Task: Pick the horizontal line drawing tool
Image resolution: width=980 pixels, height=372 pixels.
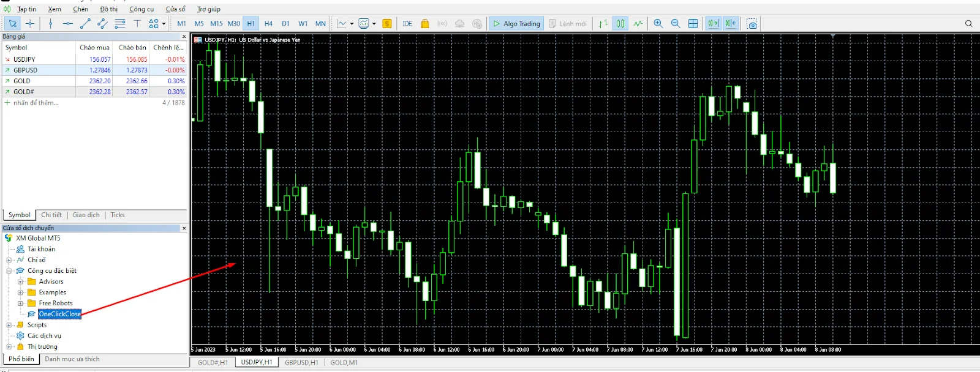Action: (68, 23)
